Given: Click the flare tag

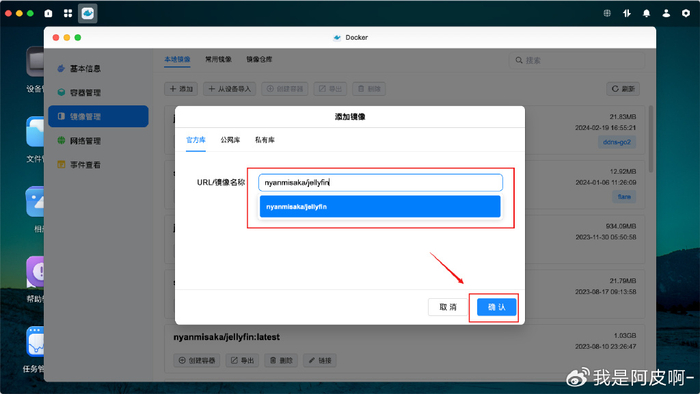Looking at the screenshot, I should [624, 197].
